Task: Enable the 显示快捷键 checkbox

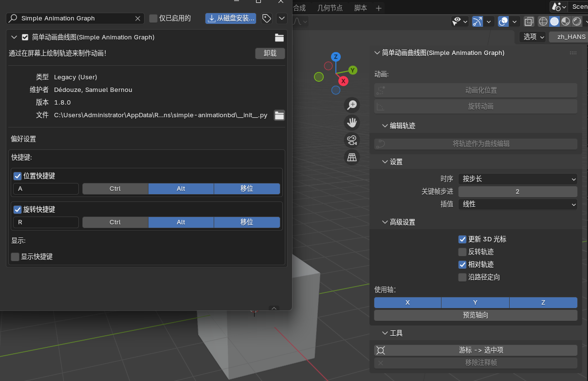Action: click(15, 256)
